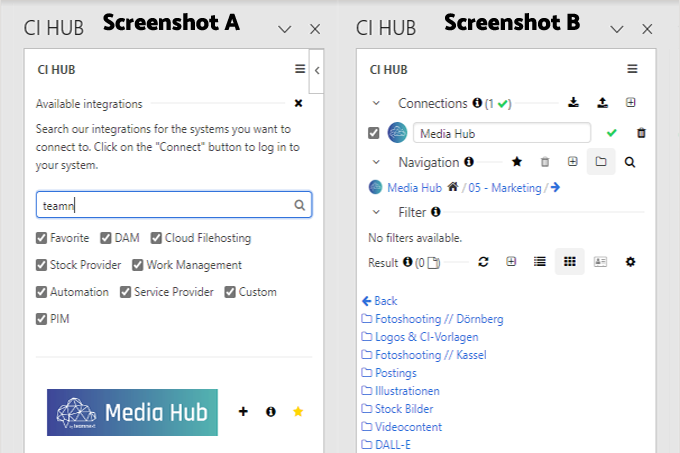
Task: Refresh results with the reload icon
Action: tap(483, 262)
